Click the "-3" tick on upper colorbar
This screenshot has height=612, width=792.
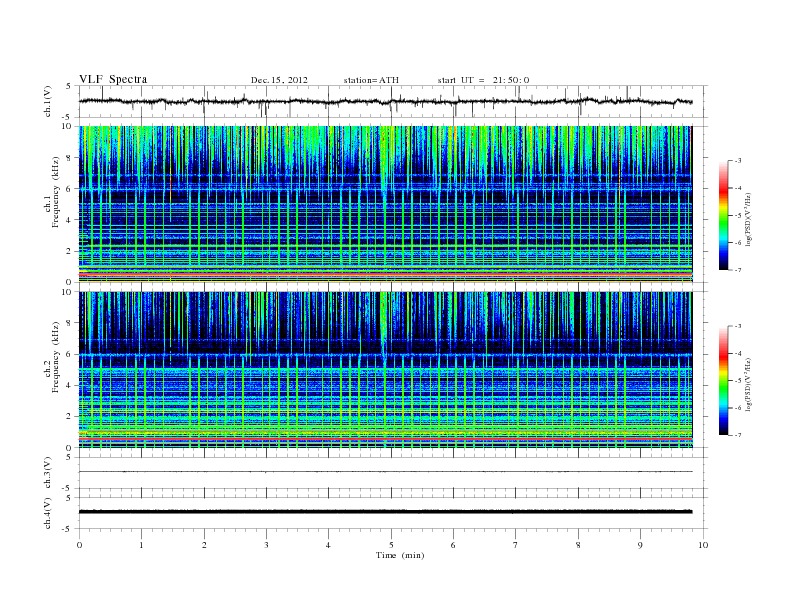click(738, 161)
